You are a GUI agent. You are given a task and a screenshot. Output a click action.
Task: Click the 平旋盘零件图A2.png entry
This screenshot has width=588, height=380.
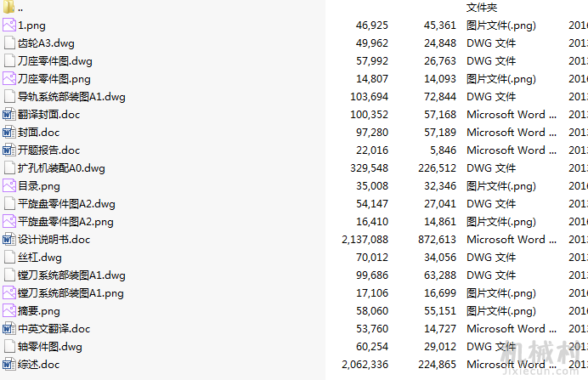point(65,222)
